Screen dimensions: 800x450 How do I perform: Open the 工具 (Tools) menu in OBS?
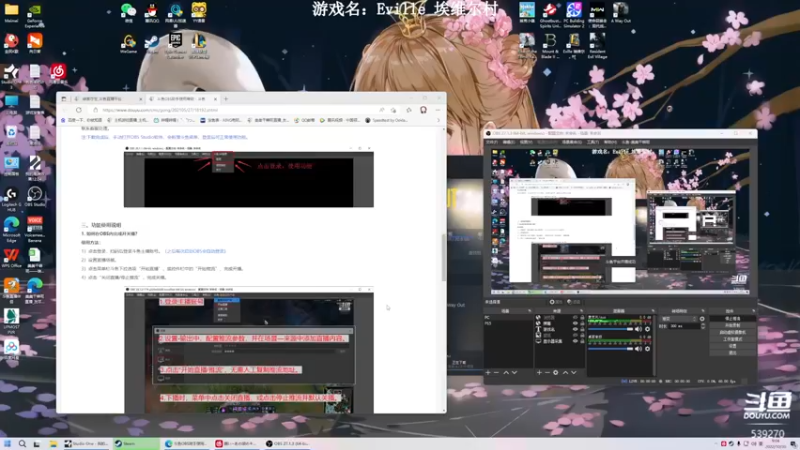[593, 142]
